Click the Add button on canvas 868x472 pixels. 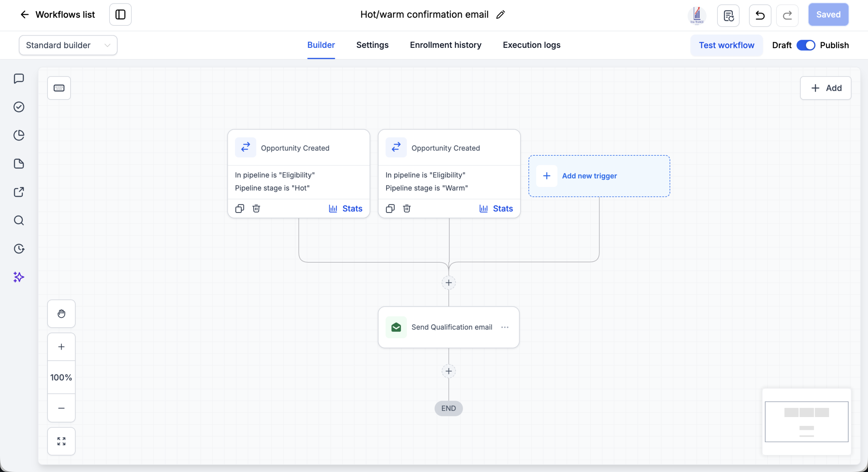point(826,88)
